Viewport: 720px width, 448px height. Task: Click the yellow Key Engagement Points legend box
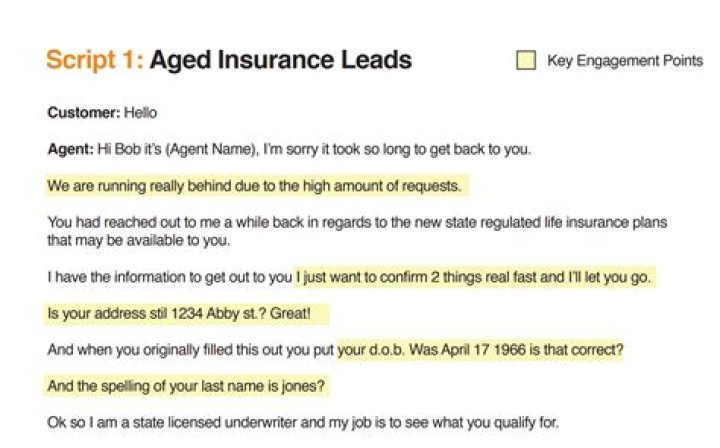tap(525, 61)
